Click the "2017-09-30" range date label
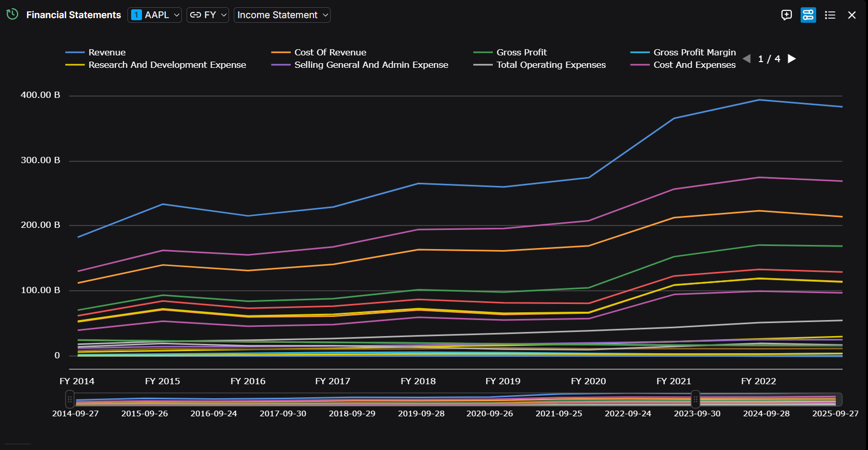This screenshot has width=868, height=450. 283,414
